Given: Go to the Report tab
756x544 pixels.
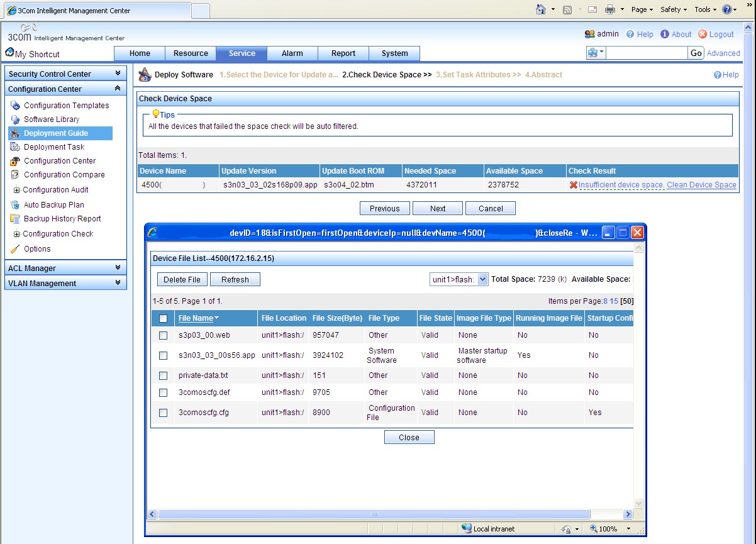Looking at the screenshot, I should pyautogui.click(x=343, y=53).
